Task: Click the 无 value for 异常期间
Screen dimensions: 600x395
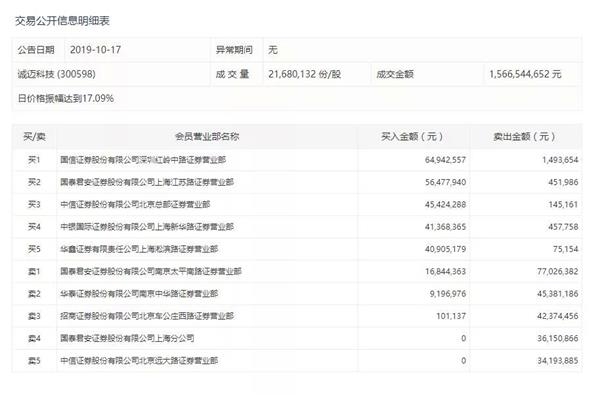Action: pos(273,50)
